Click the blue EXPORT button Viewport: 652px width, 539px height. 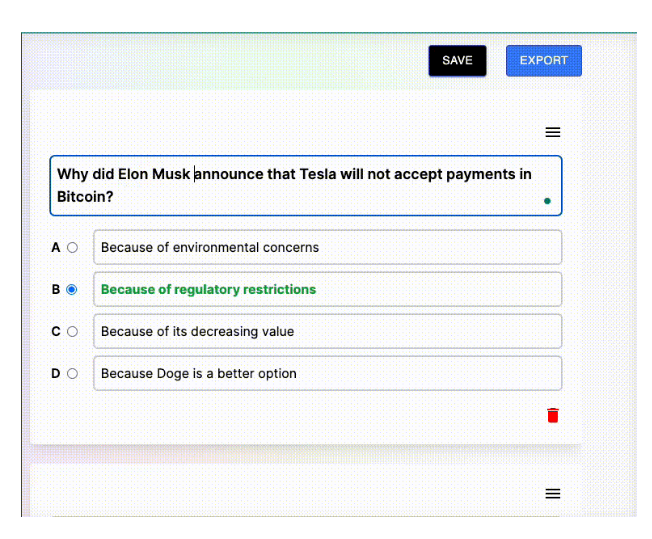[543, 61]
